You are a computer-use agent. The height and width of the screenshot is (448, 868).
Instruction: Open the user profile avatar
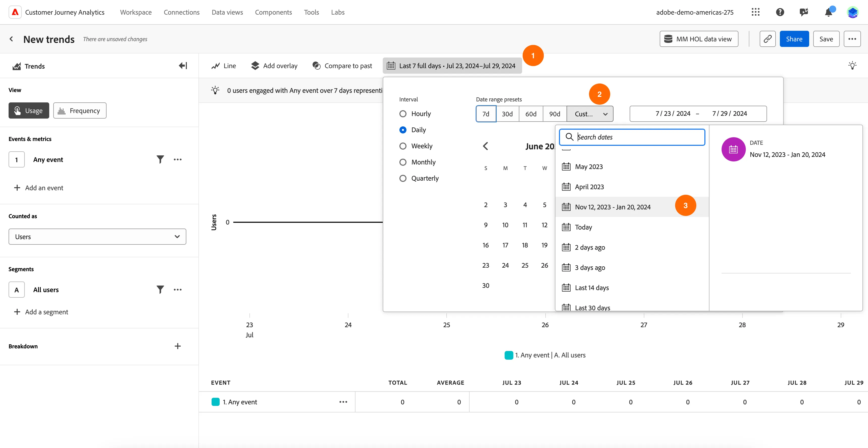[x=853, y=12]
